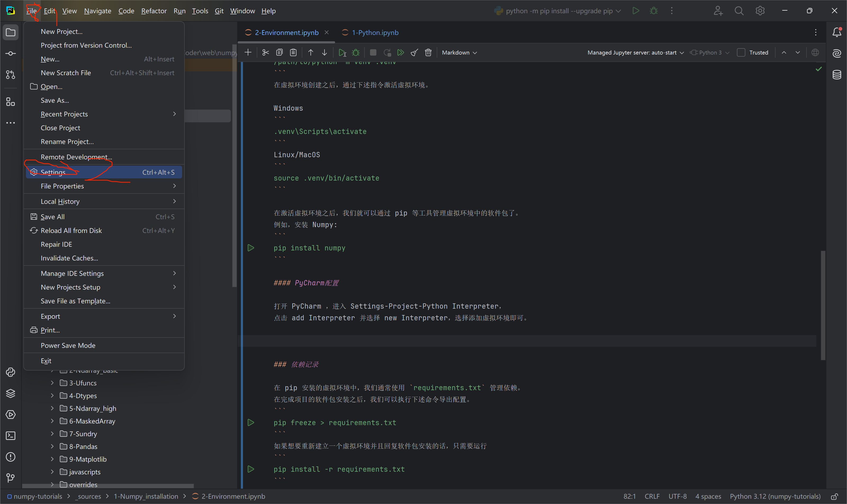Screen dimensions: 847x504
Task: Open the Refactor menu
Action: tap(154, 11)
